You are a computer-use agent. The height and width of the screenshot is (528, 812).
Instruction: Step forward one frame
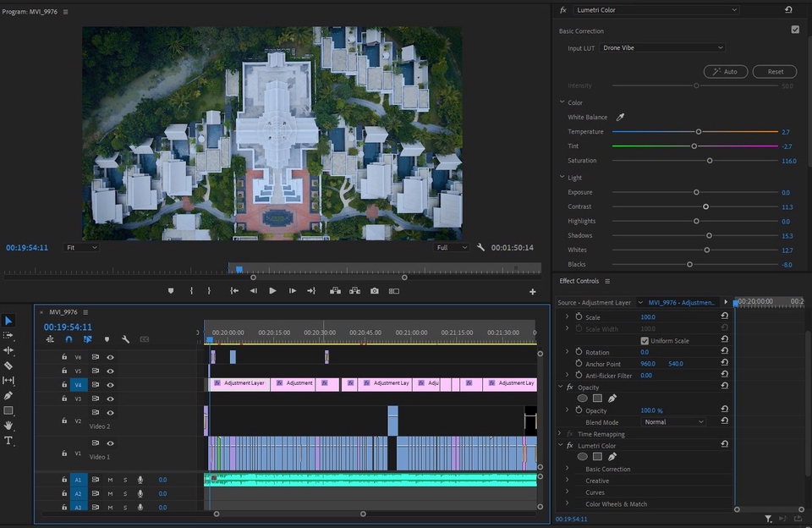click(292, 291)
